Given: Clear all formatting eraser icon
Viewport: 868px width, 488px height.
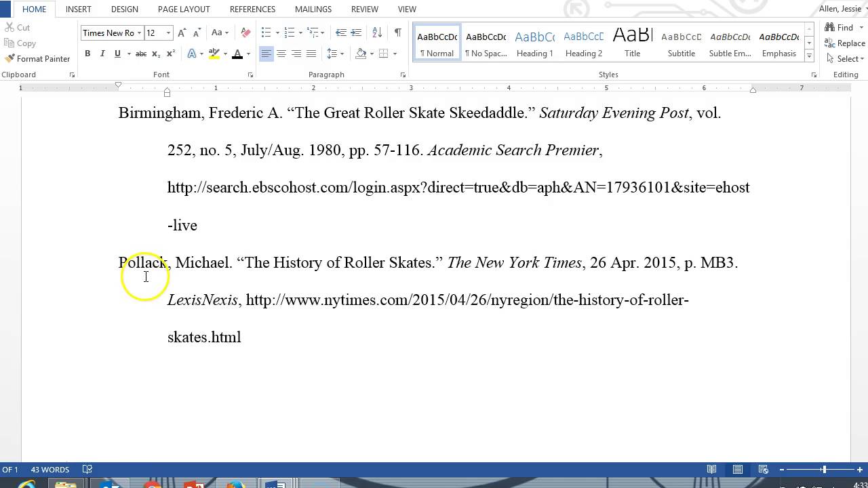Looking at the screenshot, I should 245,33.
